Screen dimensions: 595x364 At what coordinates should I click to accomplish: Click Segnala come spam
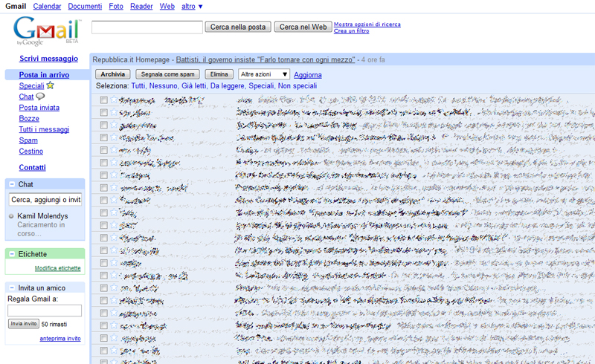168,74
